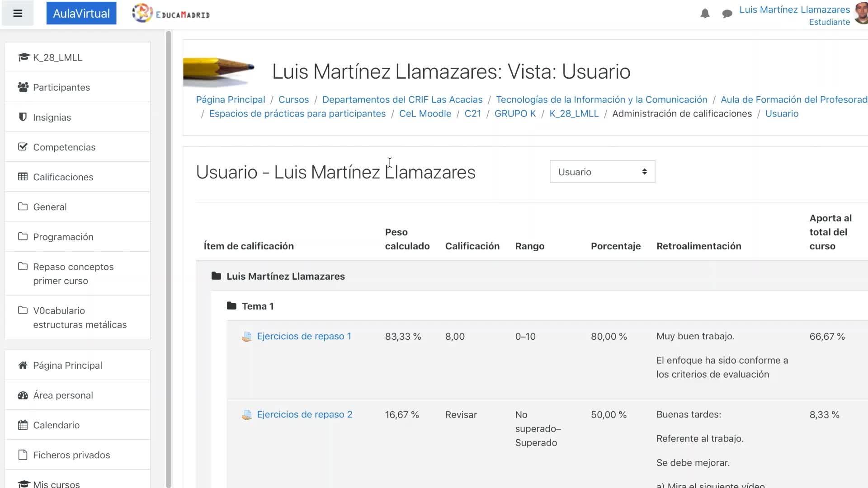Image resolution: width=868 pixels, height=488 pixels.
Task: Open Insignias from the sidebar
Action: (52, 117)
